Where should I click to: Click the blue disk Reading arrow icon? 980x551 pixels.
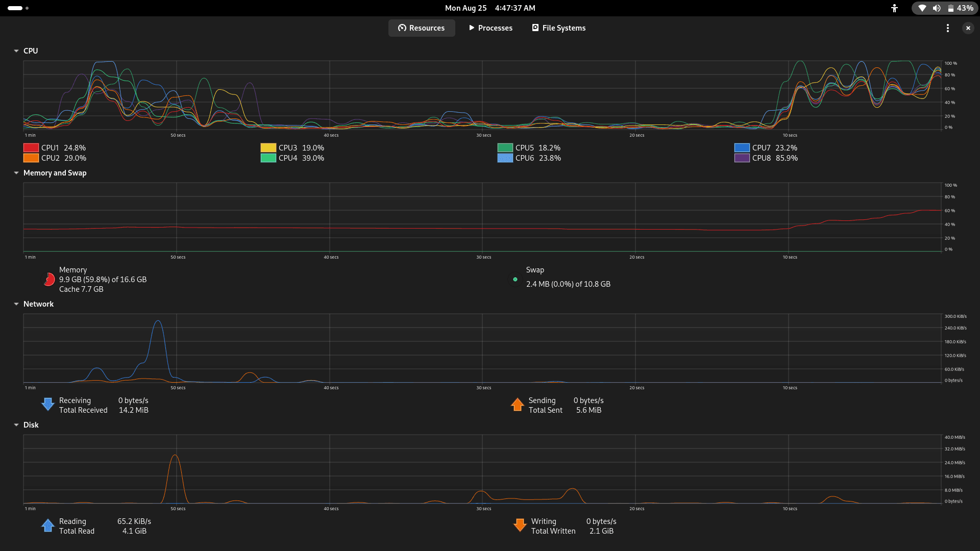(x=48, y=525)
